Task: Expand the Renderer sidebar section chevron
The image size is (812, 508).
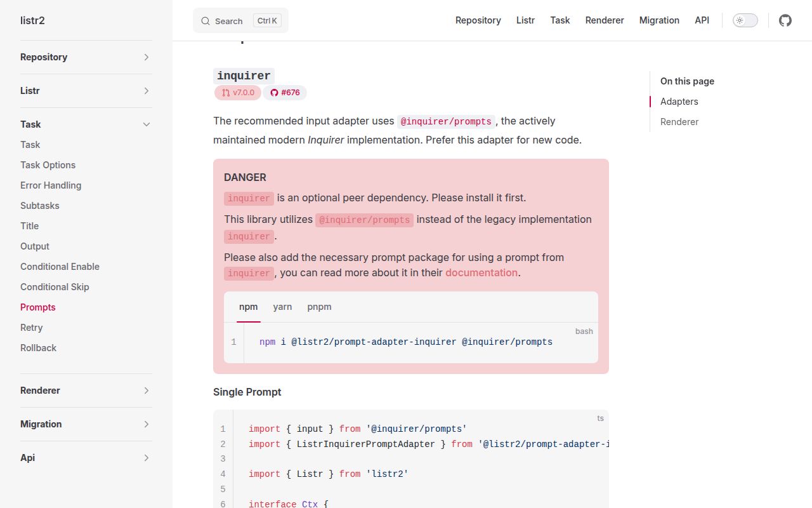Action: pyautogui.click(x=147, y=391)
